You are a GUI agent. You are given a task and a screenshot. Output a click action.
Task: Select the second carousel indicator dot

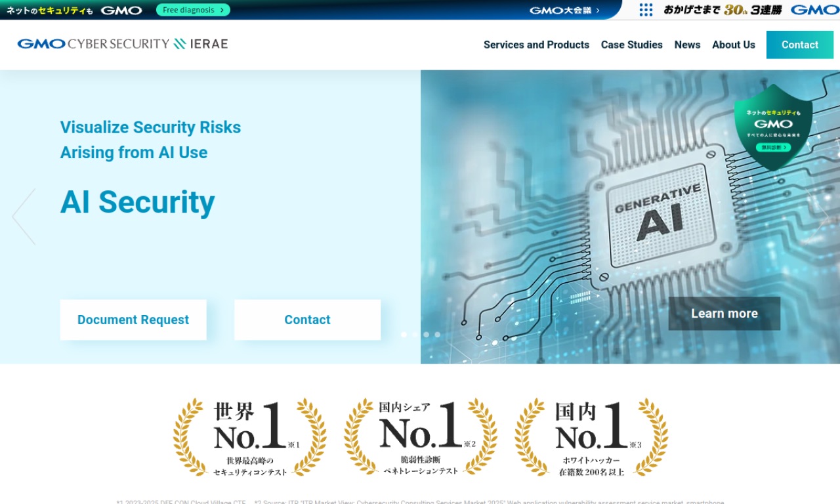pyautogui.click(x=415, y=335)
